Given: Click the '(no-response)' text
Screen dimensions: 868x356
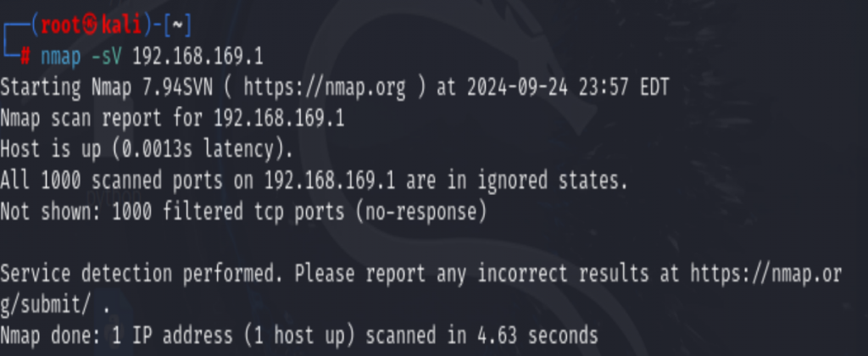Looking at the screenshot, I should (x=421, y=212).
